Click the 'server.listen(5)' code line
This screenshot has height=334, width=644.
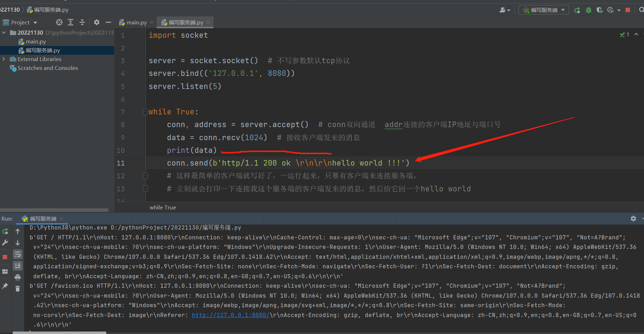pos(185,87)
